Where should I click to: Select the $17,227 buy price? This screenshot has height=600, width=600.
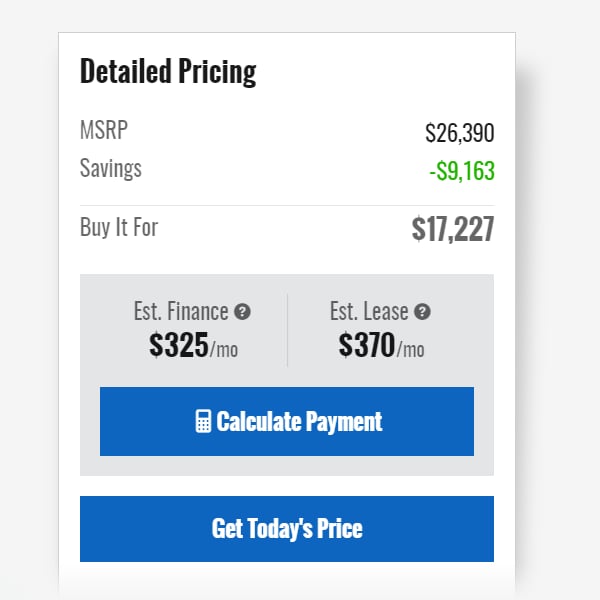pyautogui.click(x=453, y=229)
